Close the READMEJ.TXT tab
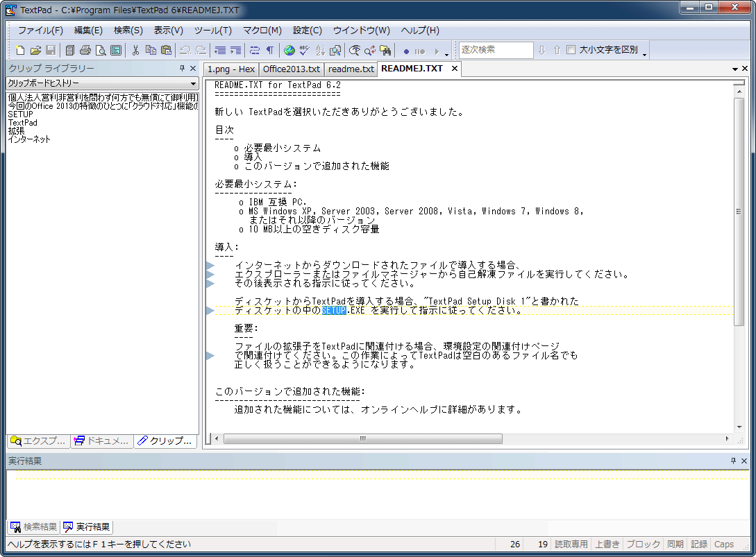Screen dimensions: 756x557 (454, 69)
